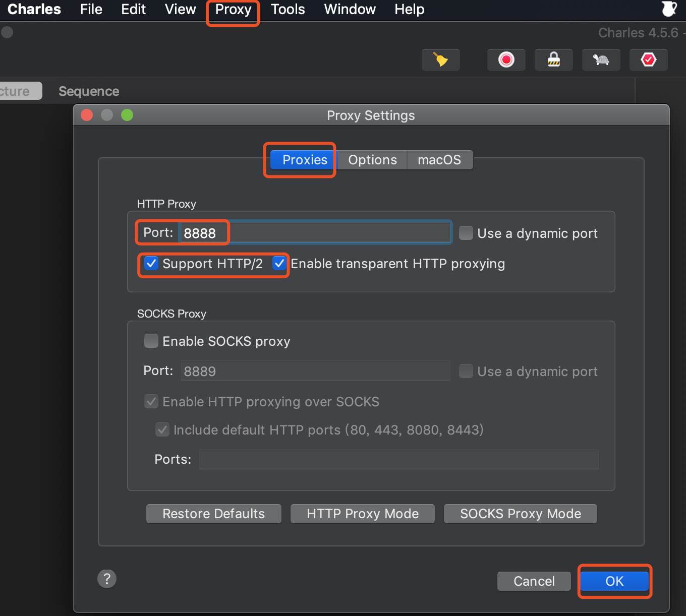Click the broom Clear Session toolbar icon
Viewport: 686px width, 616px height.
click(441, 60)
